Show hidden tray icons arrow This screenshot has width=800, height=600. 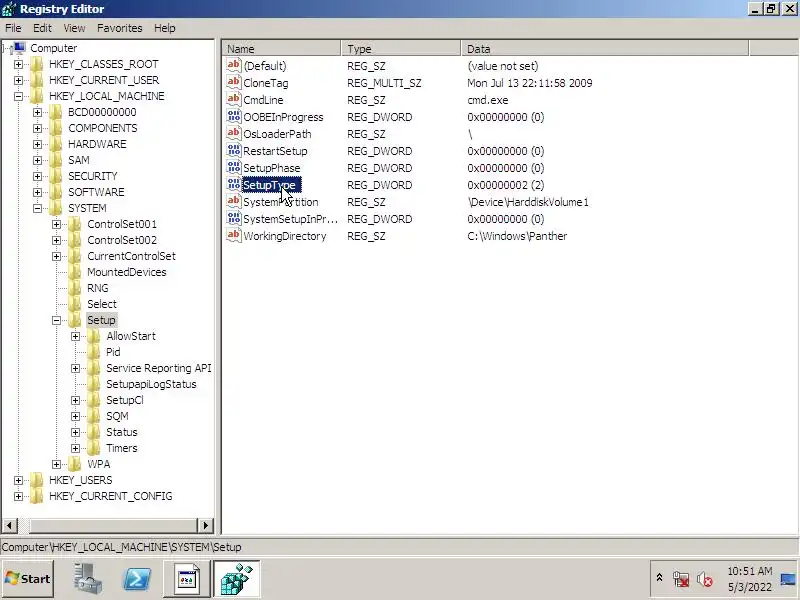(x=659, y=578)
